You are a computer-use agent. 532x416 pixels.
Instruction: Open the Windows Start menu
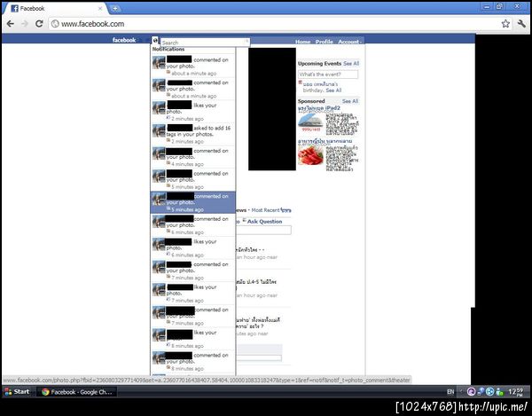coord(17,391)
